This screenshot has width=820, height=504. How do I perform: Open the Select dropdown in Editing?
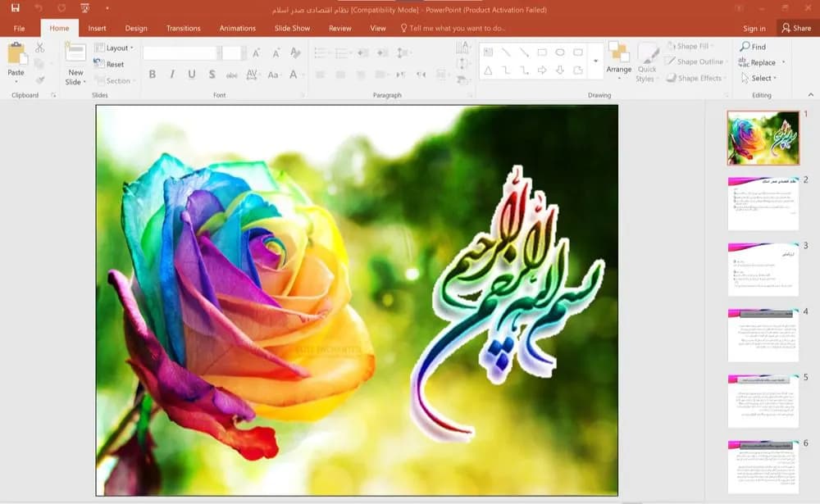(x=759, y=78)
